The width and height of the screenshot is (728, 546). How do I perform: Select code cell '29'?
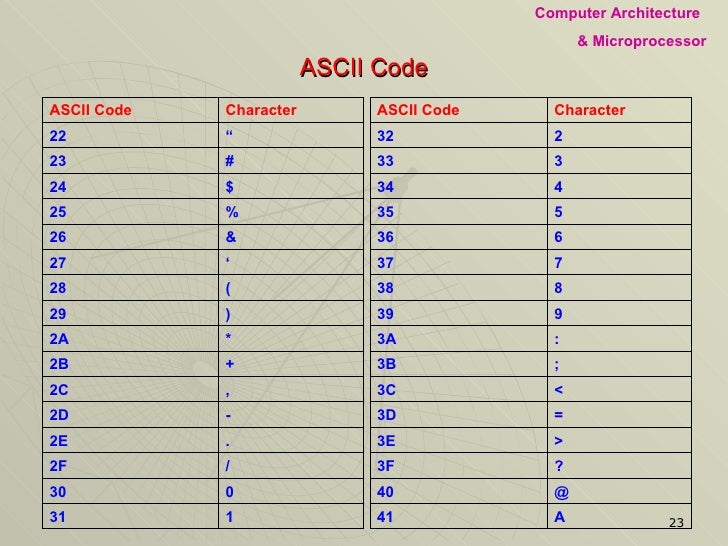tap(130, 313)
